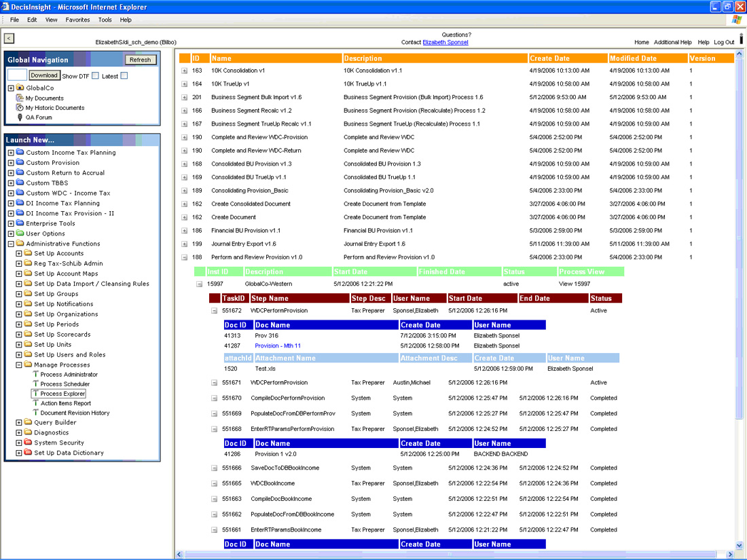Image resolution: width=747 pixels, height=560 pixels.
Task: Click the Custom TBBS folder icon
Action: (20, 183)
